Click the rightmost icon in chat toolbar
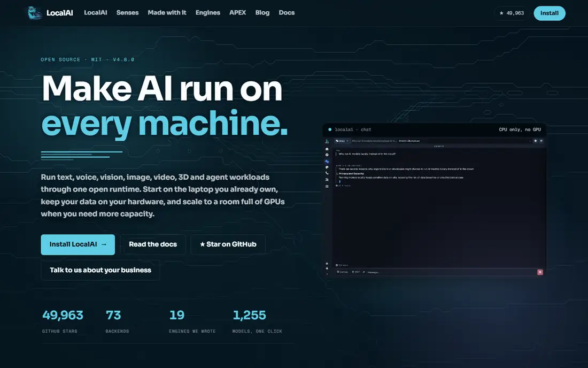This screenshot has width=588, height=368. [541, 141]
